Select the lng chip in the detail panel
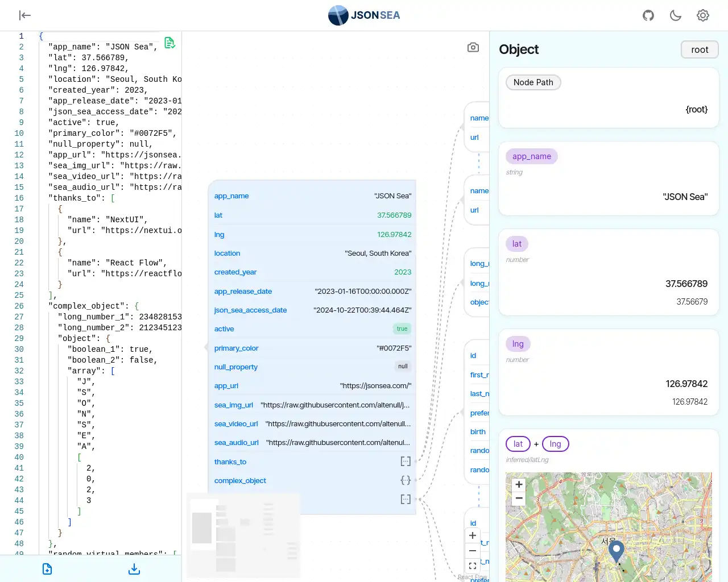Viewport: 728px width, 582px height. coord(518,344)
